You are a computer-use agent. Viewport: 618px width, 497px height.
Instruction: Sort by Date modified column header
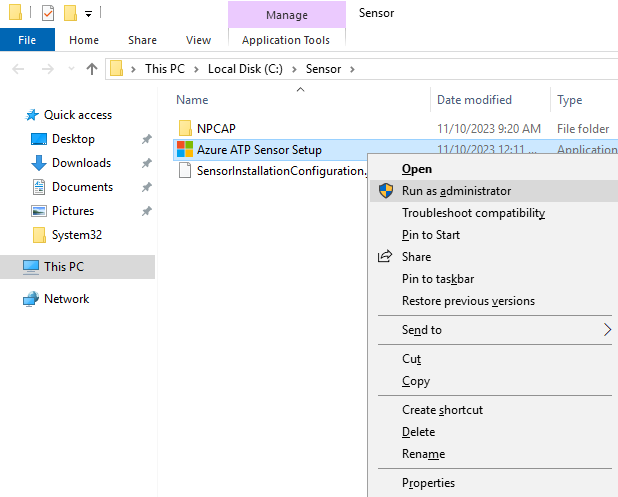tap(474, 100)
